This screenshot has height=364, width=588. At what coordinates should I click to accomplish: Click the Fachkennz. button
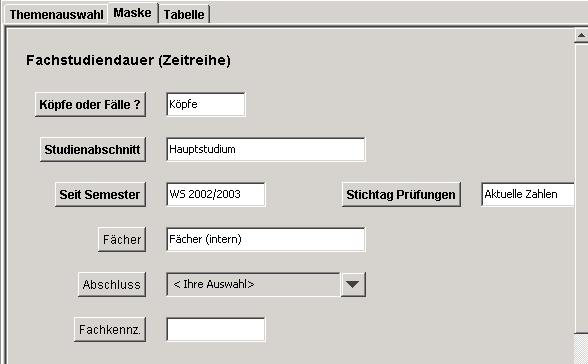[x=110, y=330]
